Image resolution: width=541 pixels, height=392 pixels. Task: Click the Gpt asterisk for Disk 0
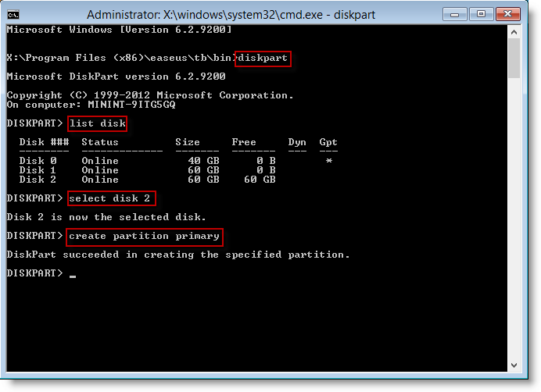click(329, 160)
